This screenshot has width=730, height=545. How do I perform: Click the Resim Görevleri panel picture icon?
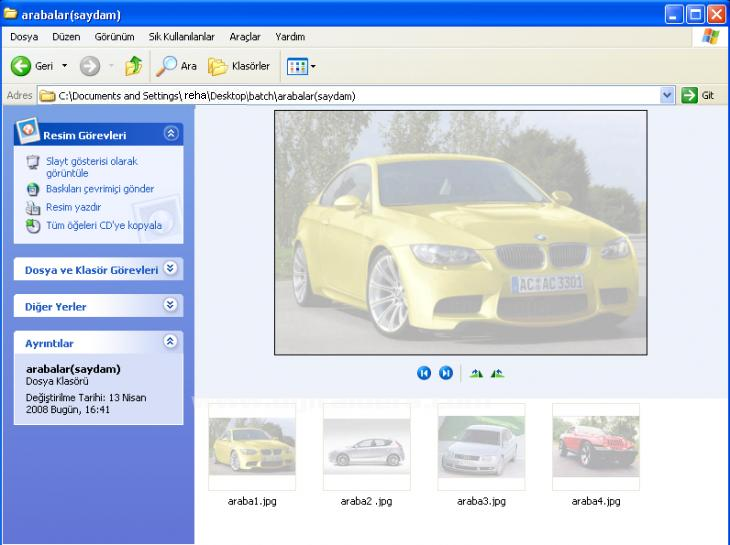[x=27, y=130]
